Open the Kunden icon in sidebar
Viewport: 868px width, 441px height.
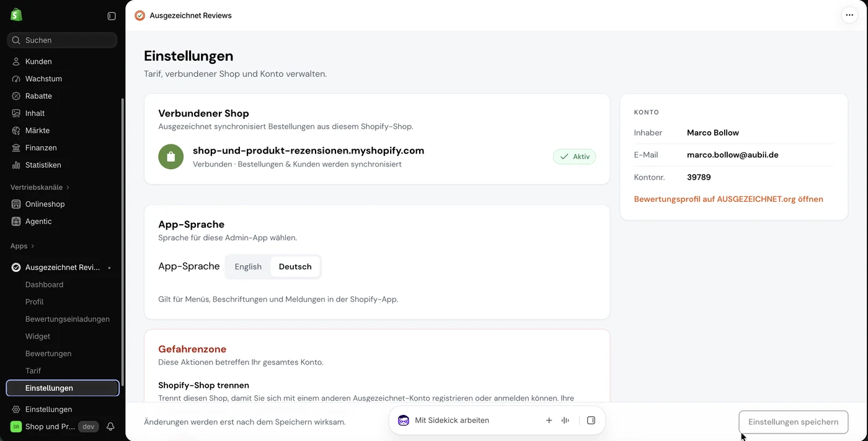[x=16, y=61]
